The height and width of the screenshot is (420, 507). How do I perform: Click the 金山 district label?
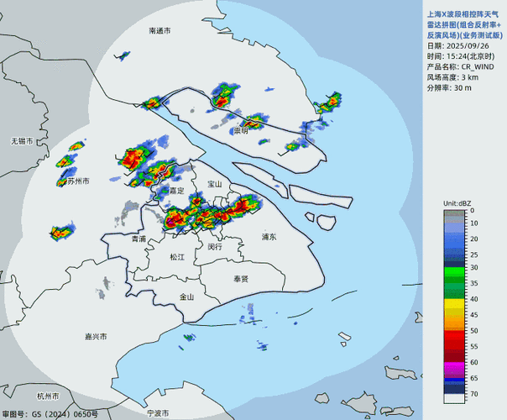click(x=186, y=297)
